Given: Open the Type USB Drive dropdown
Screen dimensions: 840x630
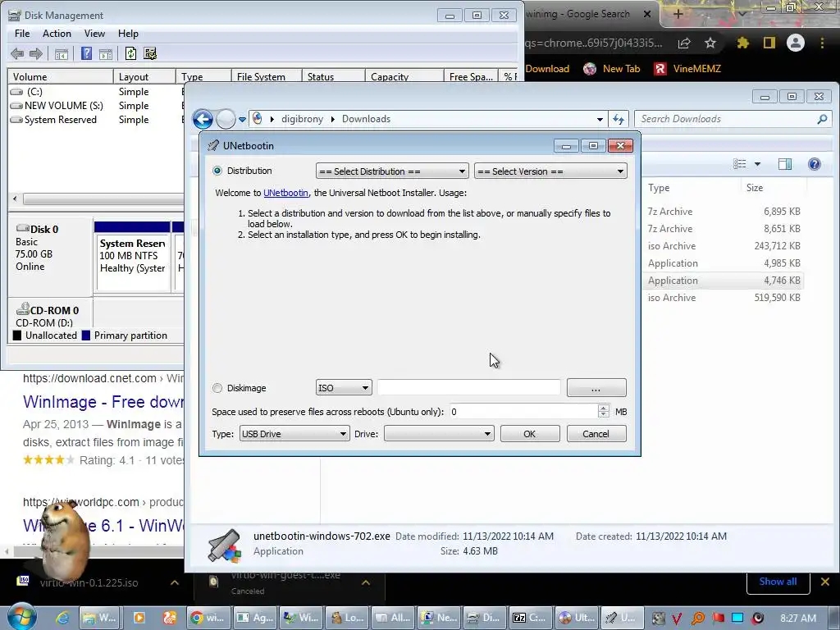Looking at the screenshot, I should (294, 434).
